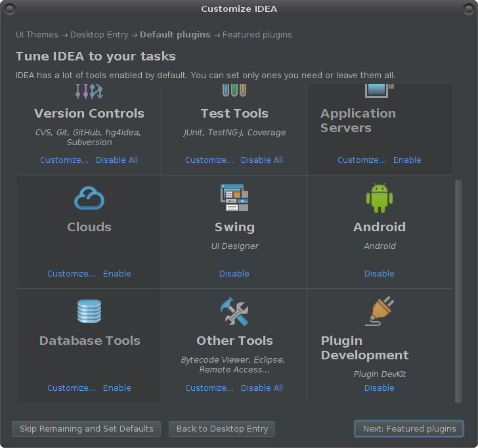
Task: Disable all Other Tools plugins
Action: coord(262,388)
